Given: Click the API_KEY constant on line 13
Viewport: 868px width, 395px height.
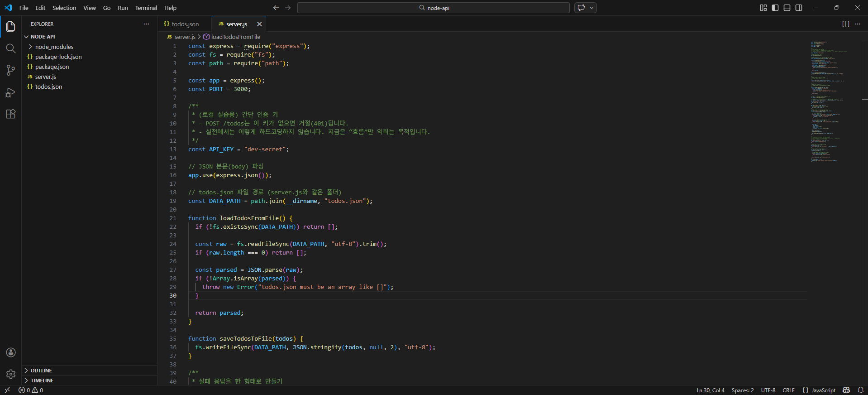Looking at the screenshot, I should [x=221, y=149].
